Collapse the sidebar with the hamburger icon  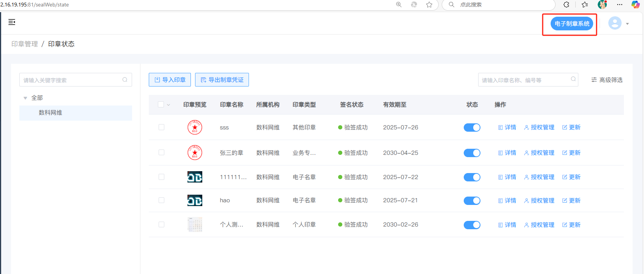[12, 22]
